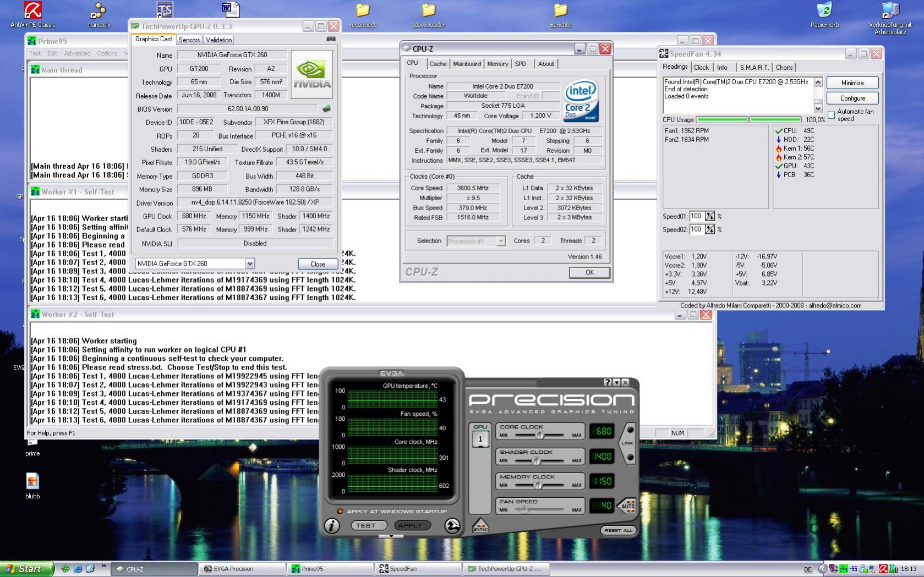Viewport: 924px width, 577px height.
Task: Switch to the Validation tab in GPU-Z
Action: [x=219, y=40]
